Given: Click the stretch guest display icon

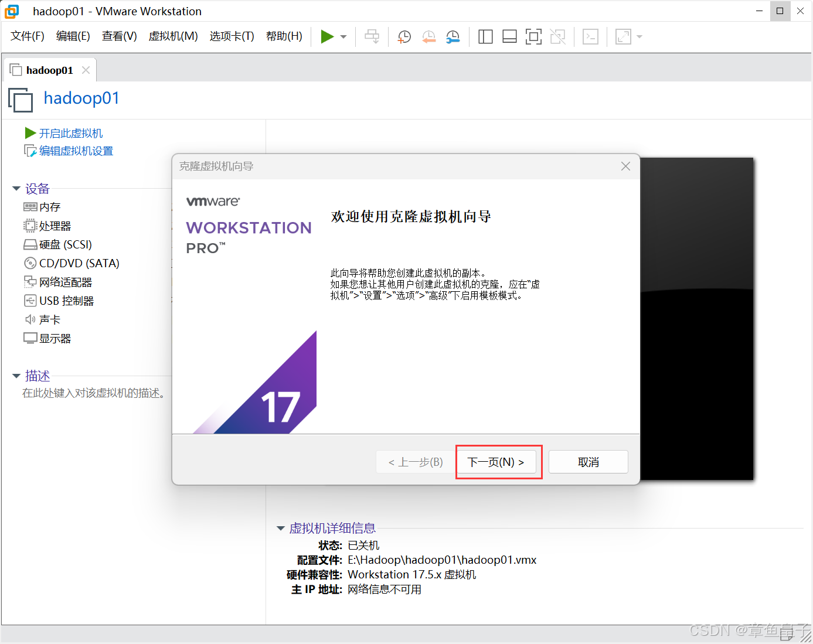Looking at the screenshot, I should (623, 37).
